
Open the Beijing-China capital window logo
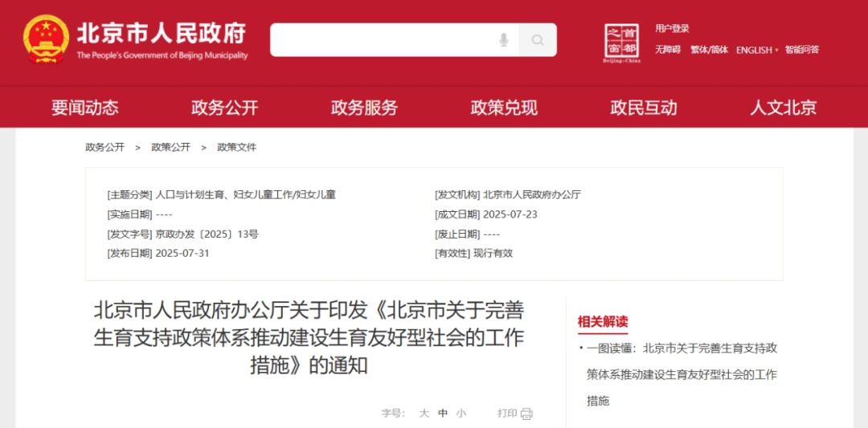point(621,43)
